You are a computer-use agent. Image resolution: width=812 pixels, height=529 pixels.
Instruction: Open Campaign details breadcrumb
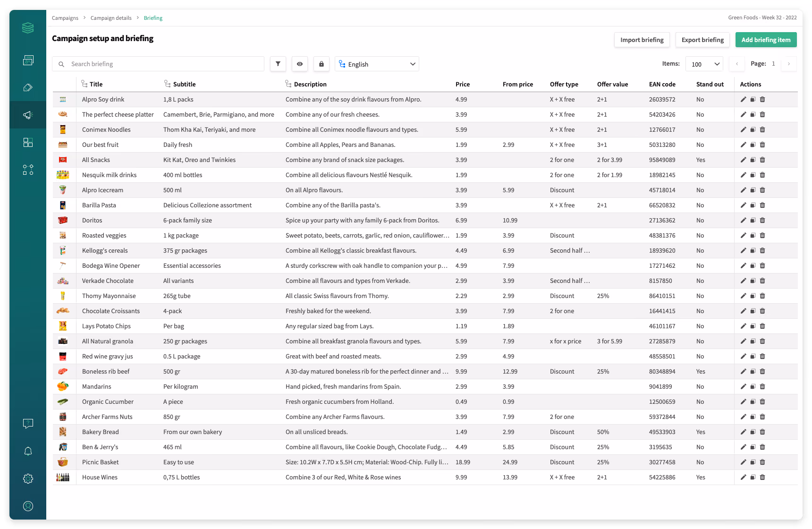[x=111, y=18]
